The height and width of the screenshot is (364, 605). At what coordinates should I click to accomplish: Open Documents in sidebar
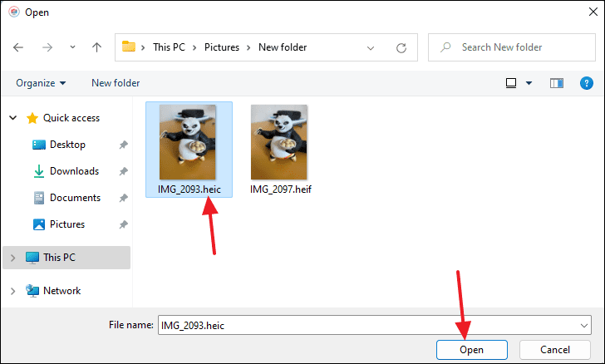pyautogui.click(x=75, y=198)
